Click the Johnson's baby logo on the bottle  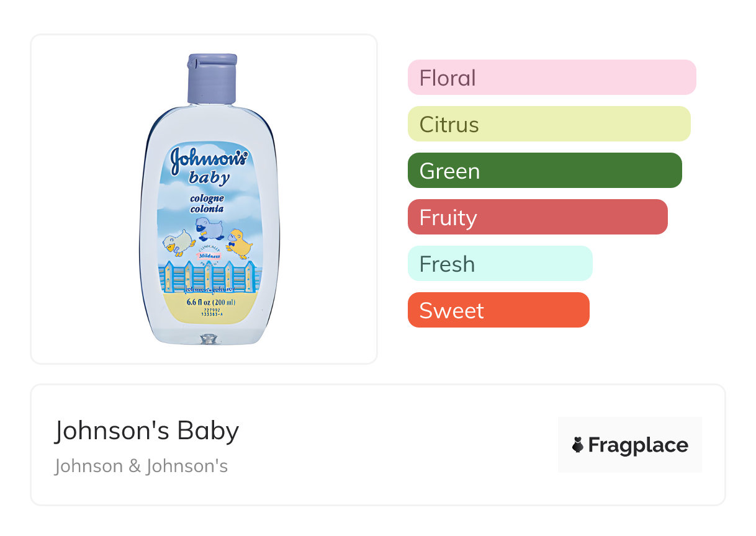[x=209, y=166]
